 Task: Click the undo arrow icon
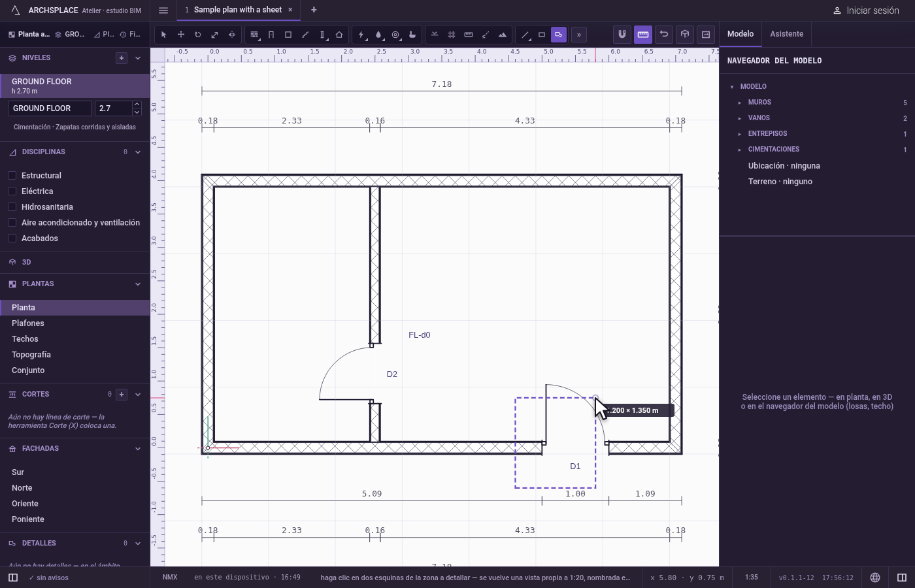click(x=664, y=34)
